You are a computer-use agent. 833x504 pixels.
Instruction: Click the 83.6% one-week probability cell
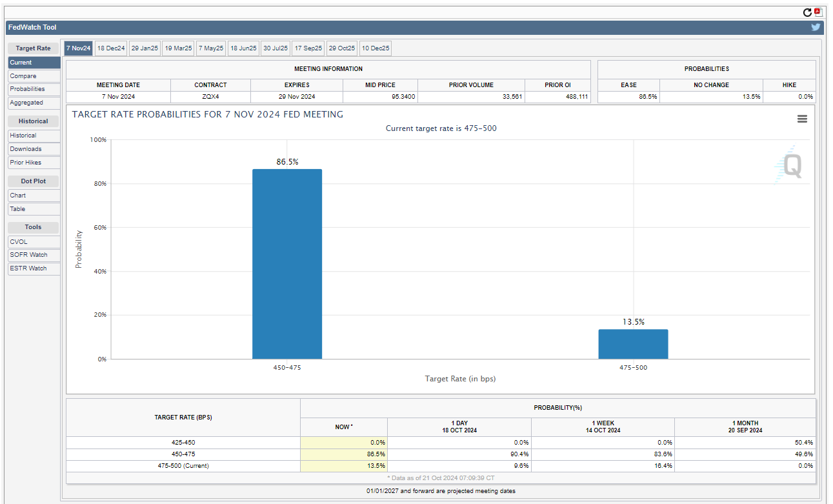[x=603, y=454]
